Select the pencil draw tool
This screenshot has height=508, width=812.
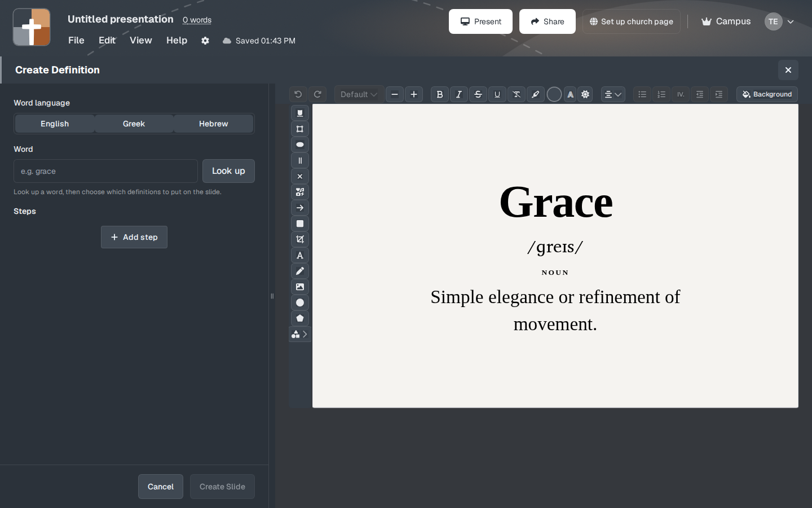(x=300, y=271)
